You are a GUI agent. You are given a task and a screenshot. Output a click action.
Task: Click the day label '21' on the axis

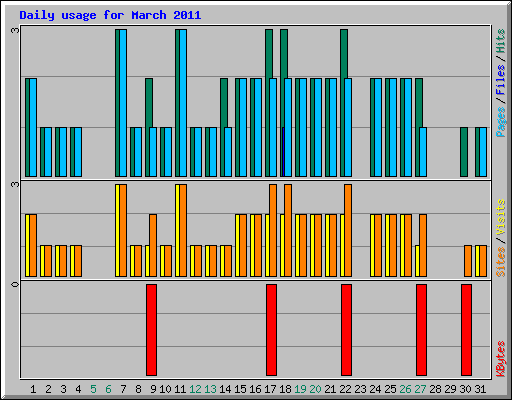[x=330, y=389]
